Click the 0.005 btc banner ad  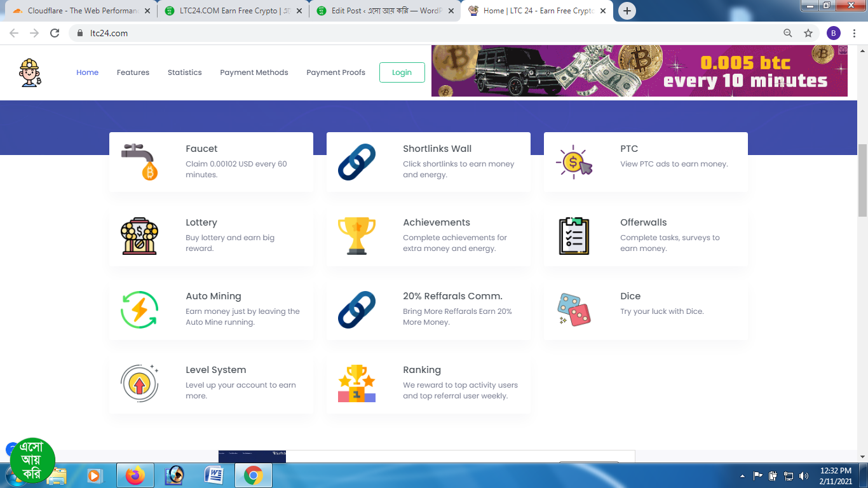(639, 71)
